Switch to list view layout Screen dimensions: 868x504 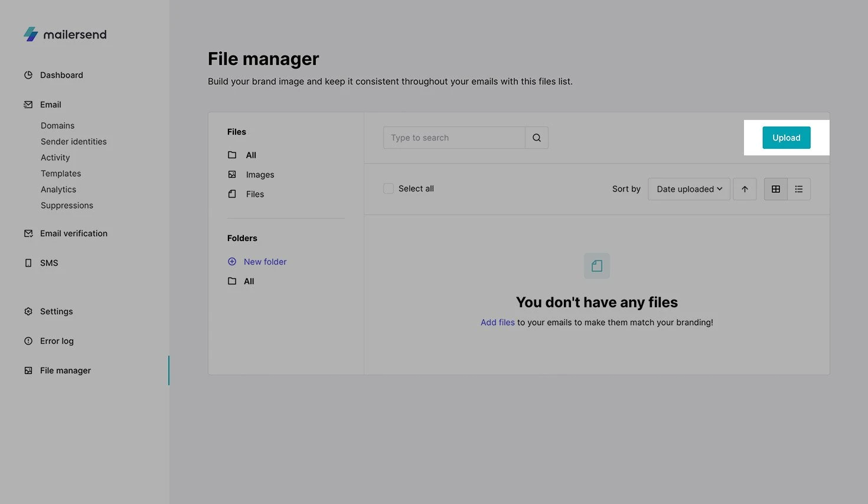point(798,189)
